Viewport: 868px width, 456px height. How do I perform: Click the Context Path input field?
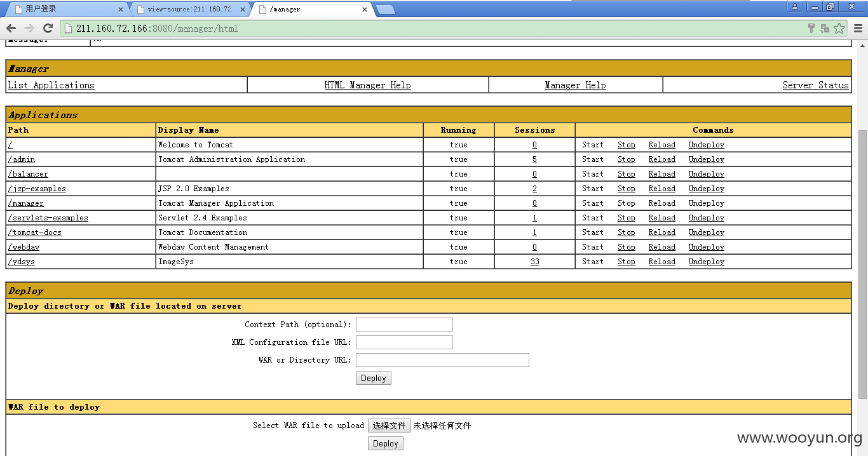[x=404, y=325]
